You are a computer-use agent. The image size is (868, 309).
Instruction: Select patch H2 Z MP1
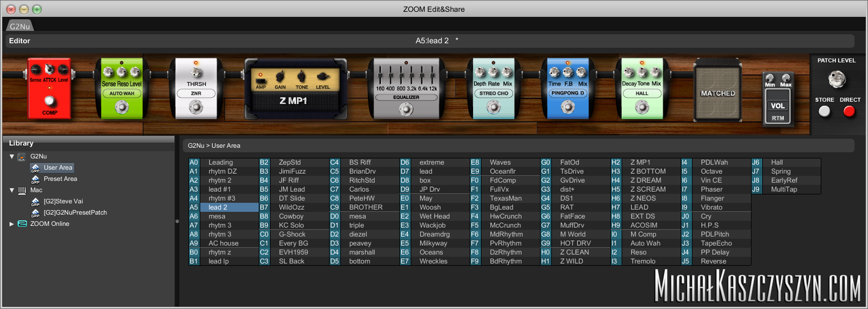tap(645, 162)
